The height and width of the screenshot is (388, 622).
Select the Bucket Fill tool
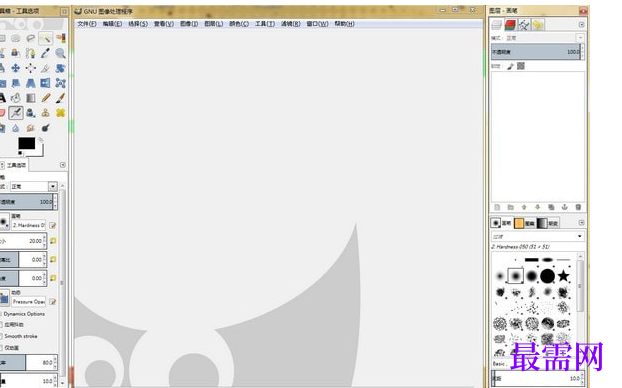pyautogui.click(x=15, y=98)
